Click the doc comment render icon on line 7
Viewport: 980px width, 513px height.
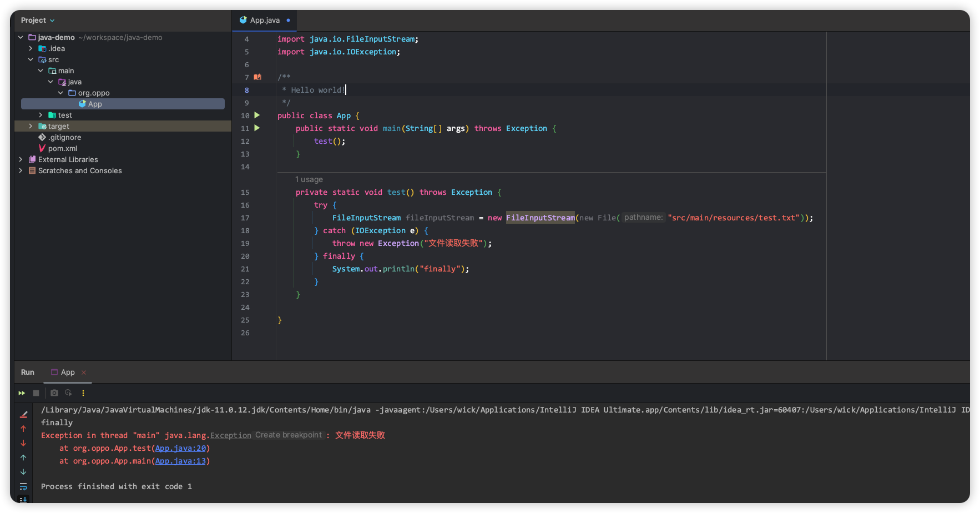(257, 77)
